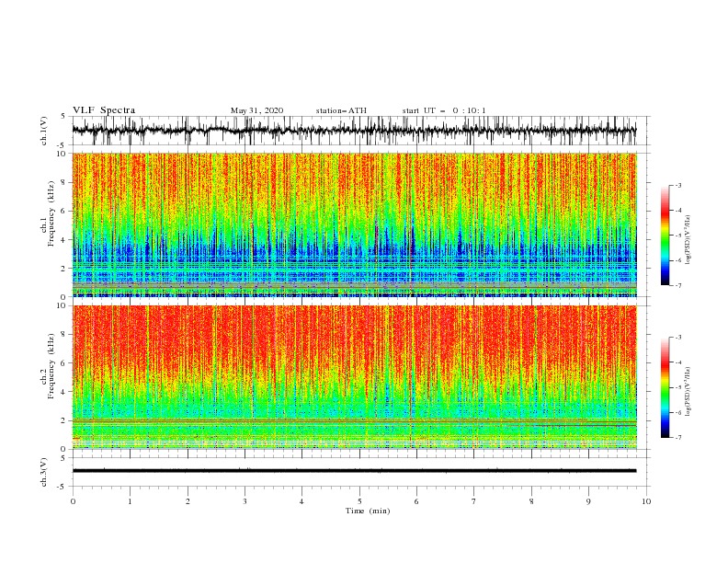Click the "10" kHz tick on ch.1 frequency axis
The height and width of the screenshot is (563, 728).
(x=62, y=154)
